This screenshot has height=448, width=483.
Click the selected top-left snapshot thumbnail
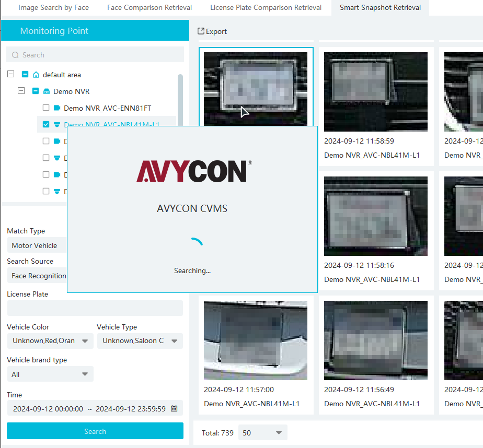[x=256, y=89]
